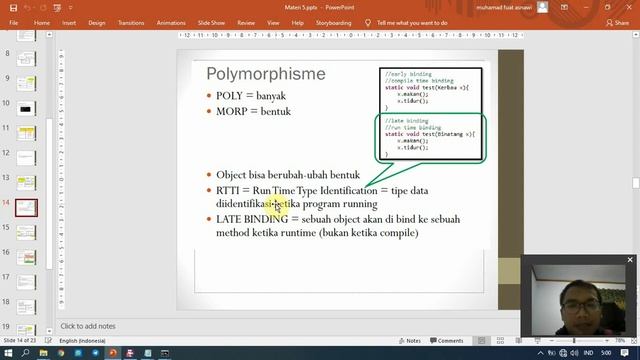This screenshot has width=640, height=360.
Task: Select slide 11 thumbnail
Action: click(26, 133)
